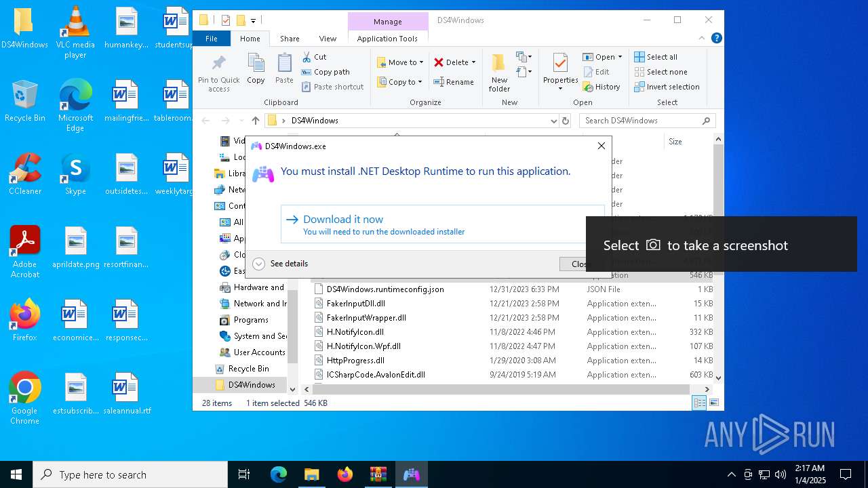Click History in Open group

[x=601, y=87]
